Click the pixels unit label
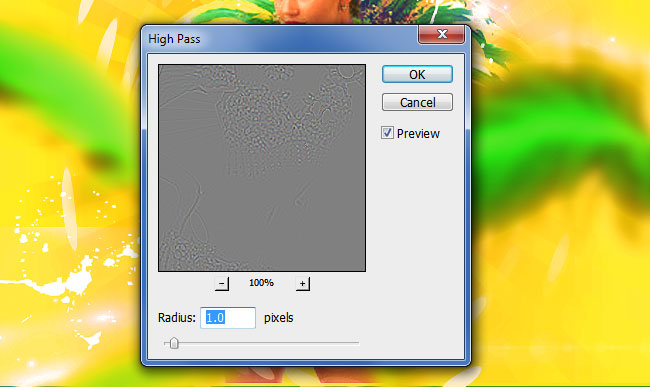 pos(279,318)
